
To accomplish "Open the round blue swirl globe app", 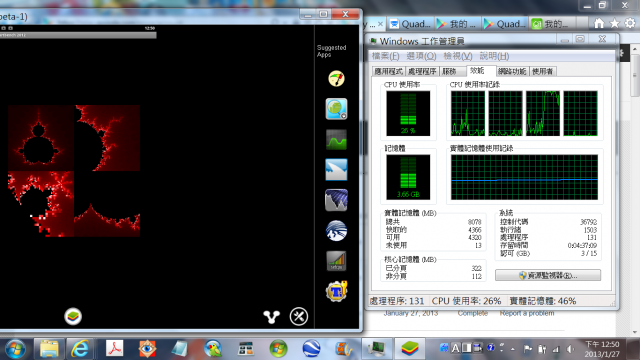I will (336, 230).
